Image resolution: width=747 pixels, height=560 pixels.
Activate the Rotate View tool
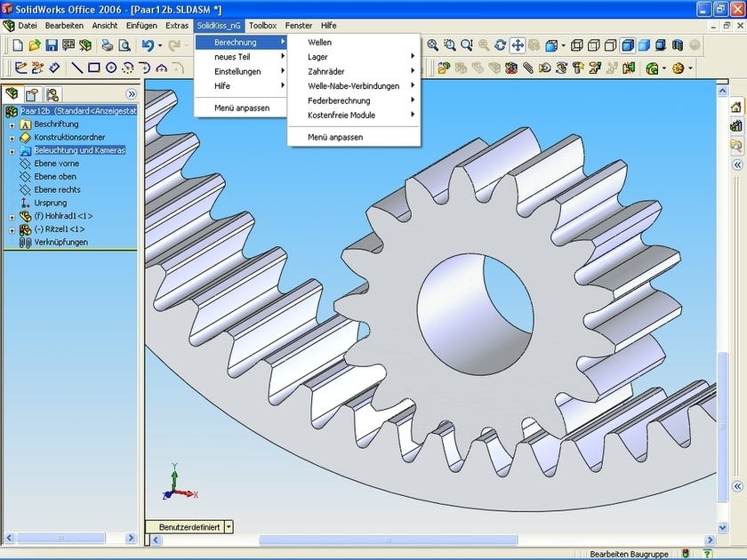click(500, 43)
